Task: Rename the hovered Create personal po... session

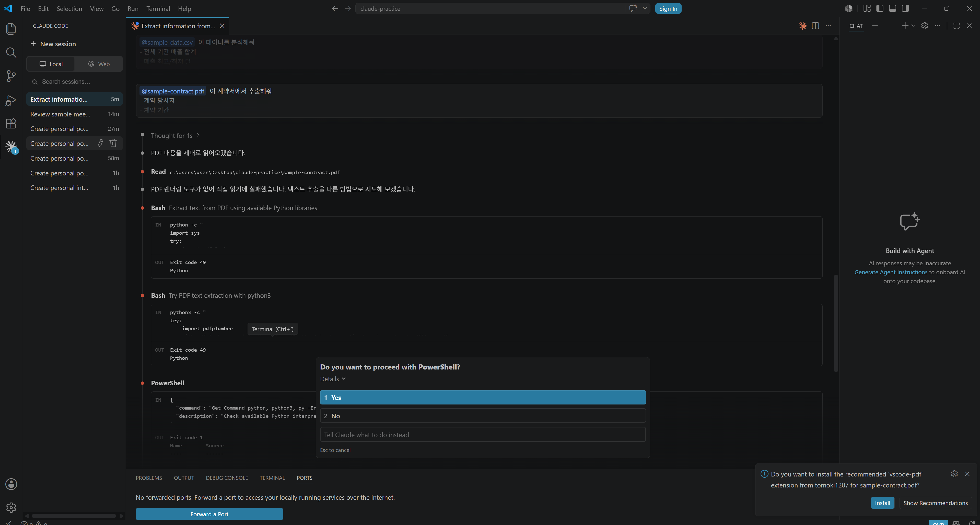Action: click(x=101, y=143)
